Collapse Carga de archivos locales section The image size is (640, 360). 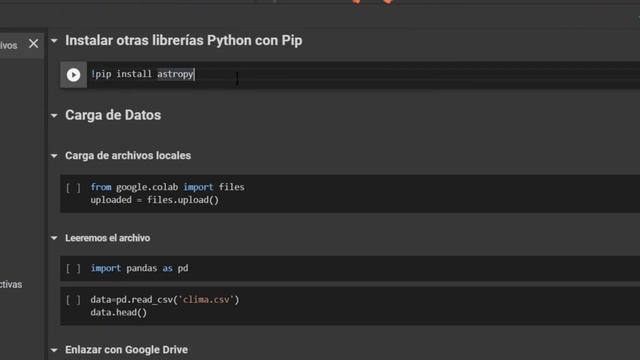tap(54, 156)
